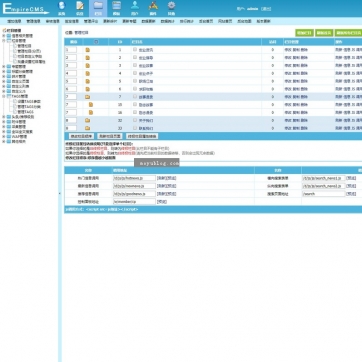The image size is (362, 362).
Task: Open the last item in the light-blue submenu bar
Action: coord(263,21)
